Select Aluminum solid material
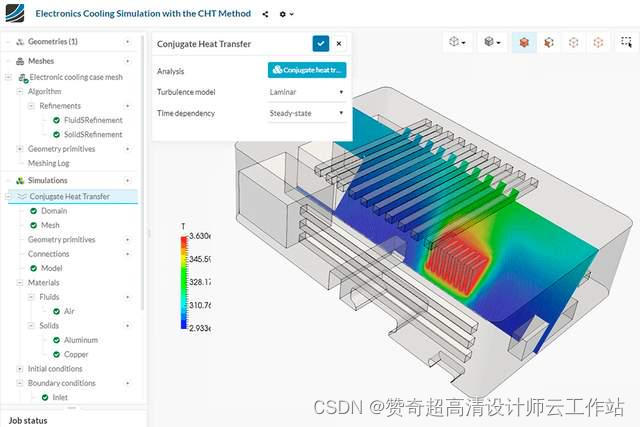Viewport: 640px width, 427px height. pyautogui.click(x=81, y=340)
